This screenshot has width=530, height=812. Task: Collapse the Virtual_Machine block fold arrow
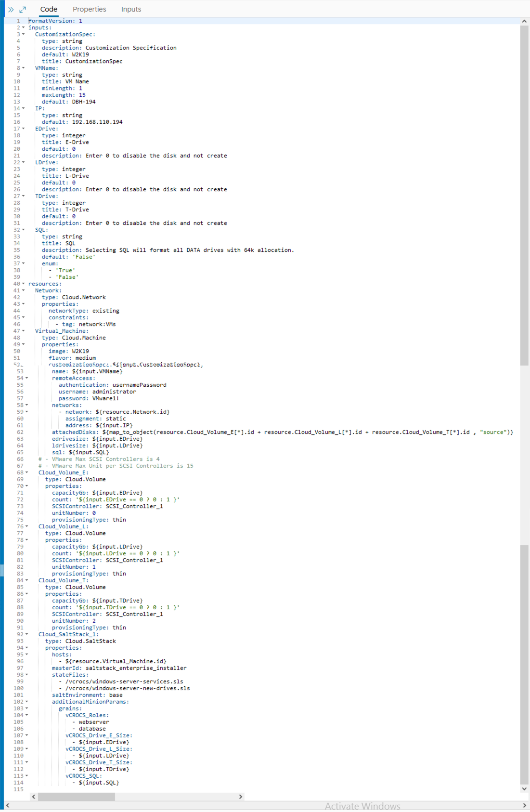pyautogui.click(x=23, y=331)
